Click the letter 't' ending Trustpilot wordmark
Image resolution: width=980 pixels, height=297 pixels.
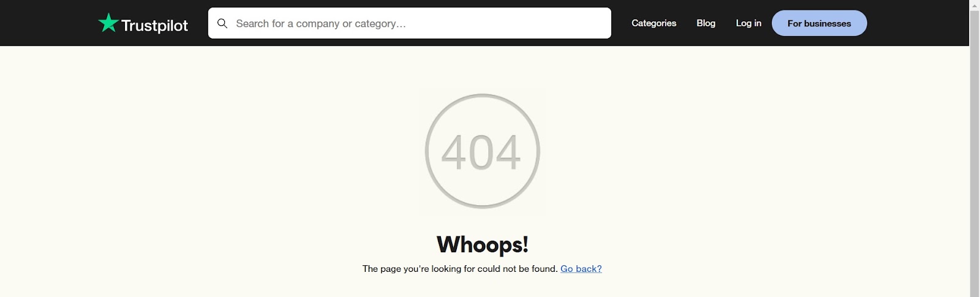tap(185, 25)
